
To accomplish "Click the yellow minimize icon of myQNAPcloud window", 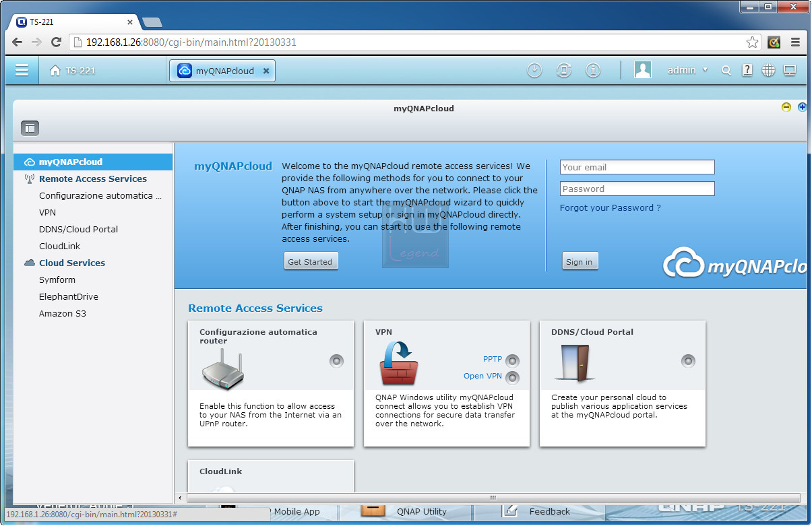I will point(786,107).
